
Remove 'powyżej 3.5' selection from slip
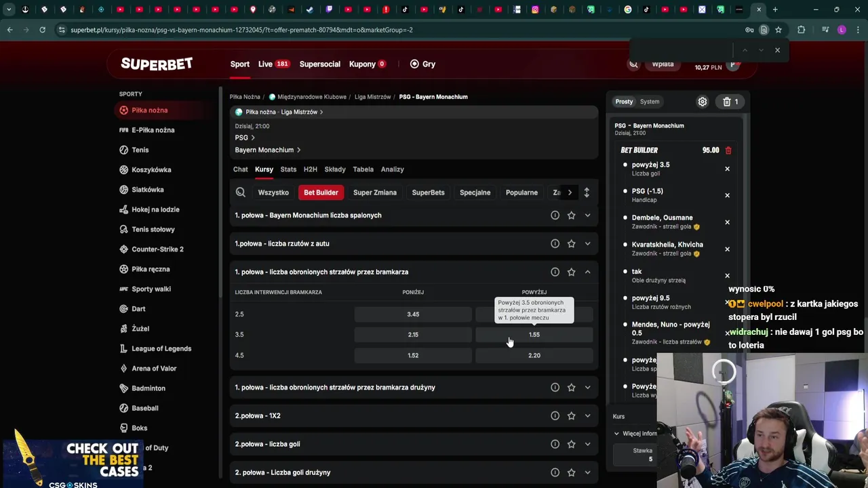[727, 169]
